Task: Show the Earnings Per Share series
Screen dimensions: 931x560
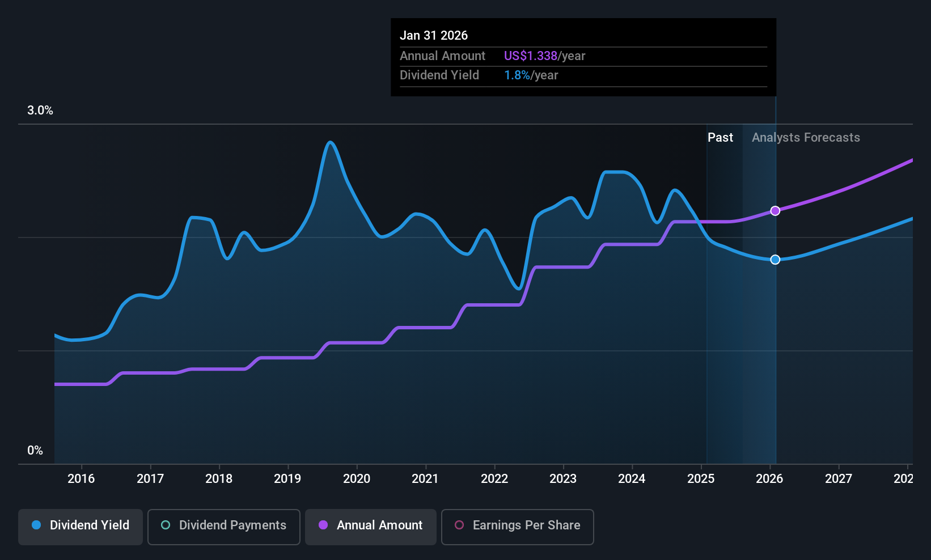Action: 517,527
